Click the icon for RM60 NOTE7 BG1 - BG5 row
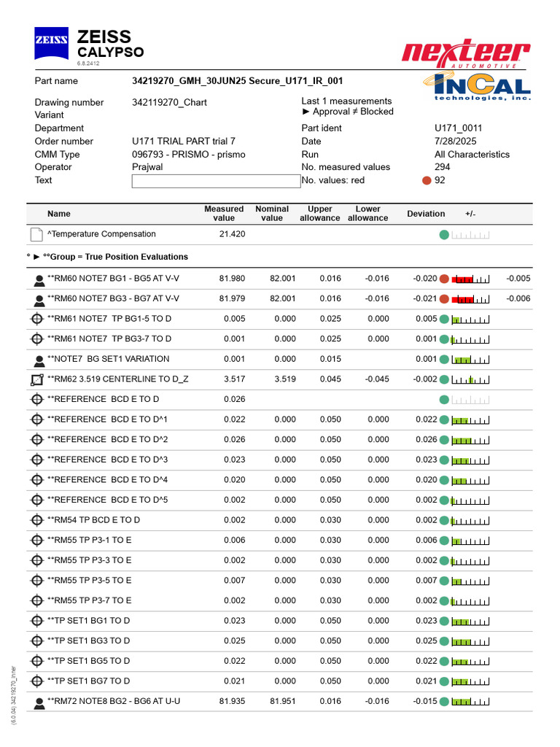Viewport: 560px width, 747px height. pyautogui.click(x=39, y=281)
